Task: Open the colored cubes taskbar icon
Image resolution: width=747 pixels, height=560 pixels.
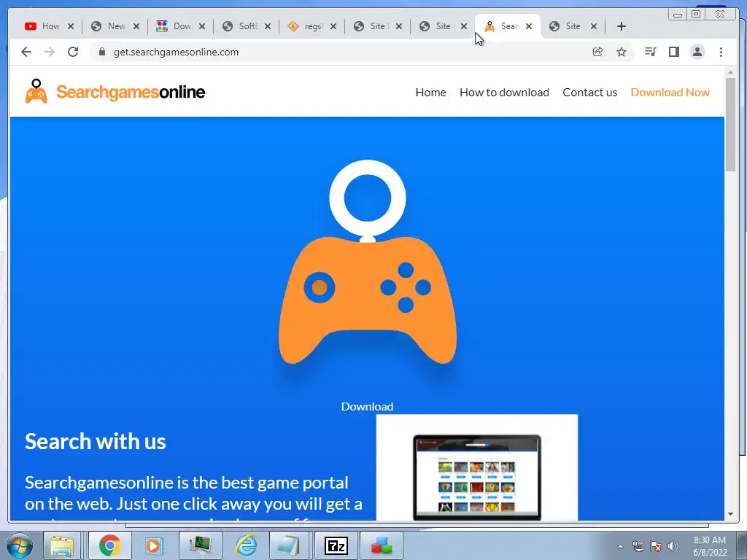Action: click(382, 545)
